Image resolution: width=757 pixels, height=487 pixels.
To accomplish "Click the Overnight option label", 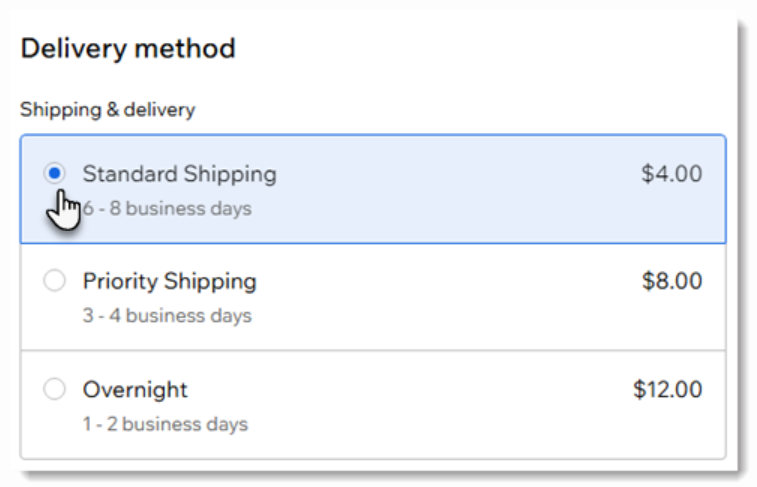I will 135,389.
